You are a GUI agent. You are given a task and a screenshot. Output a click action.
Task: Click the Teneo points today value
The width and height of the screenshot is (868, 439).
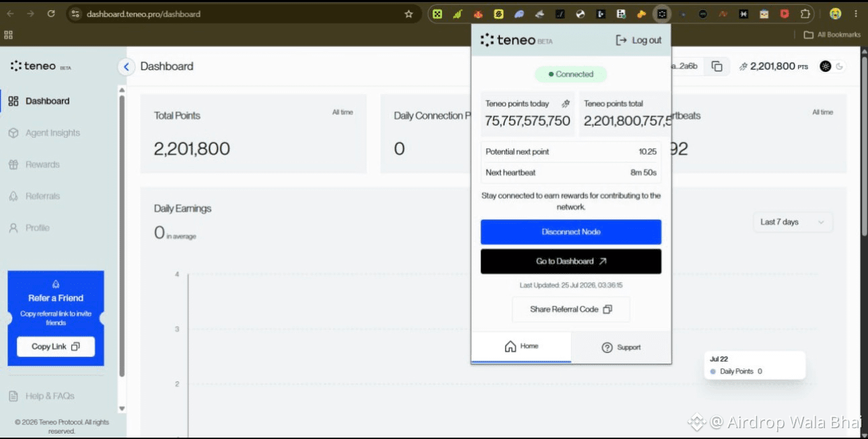528,121
